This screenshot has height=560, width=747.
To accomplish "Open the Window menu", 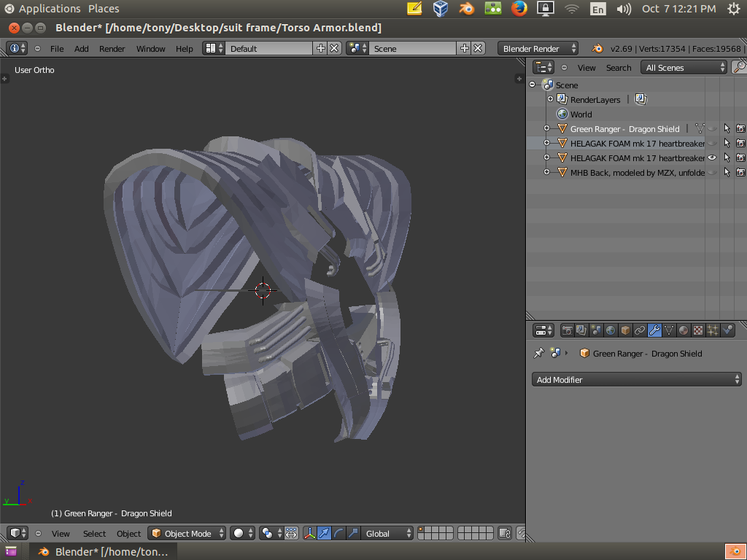I will (150, 49).
